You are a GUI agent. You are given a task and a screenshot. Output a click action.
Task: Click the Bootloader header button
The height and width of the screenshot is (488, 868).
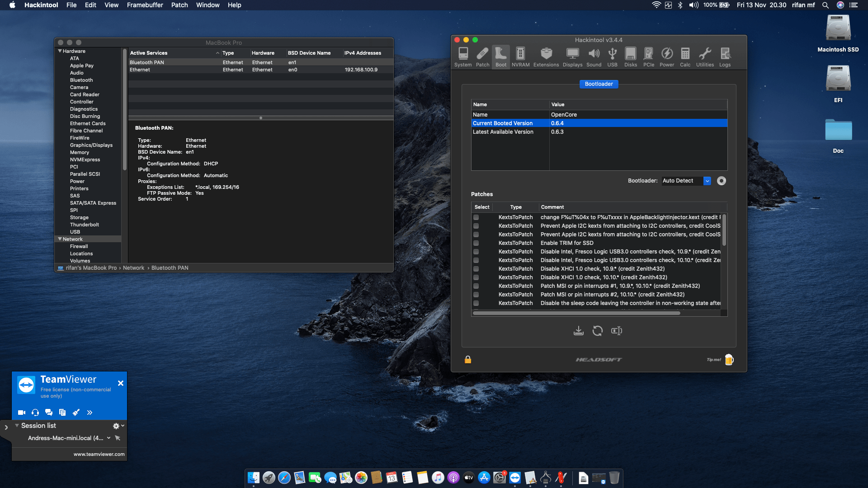point(599,84)
